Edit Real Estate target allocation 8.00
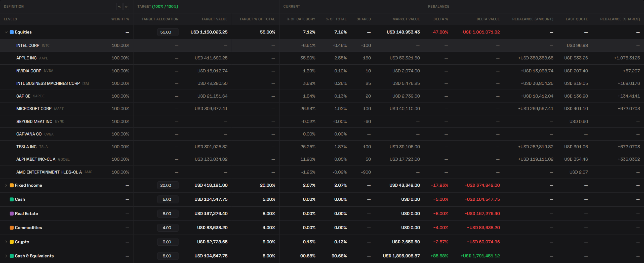Screen dimensions: 644x263 [x=168, y=213]
